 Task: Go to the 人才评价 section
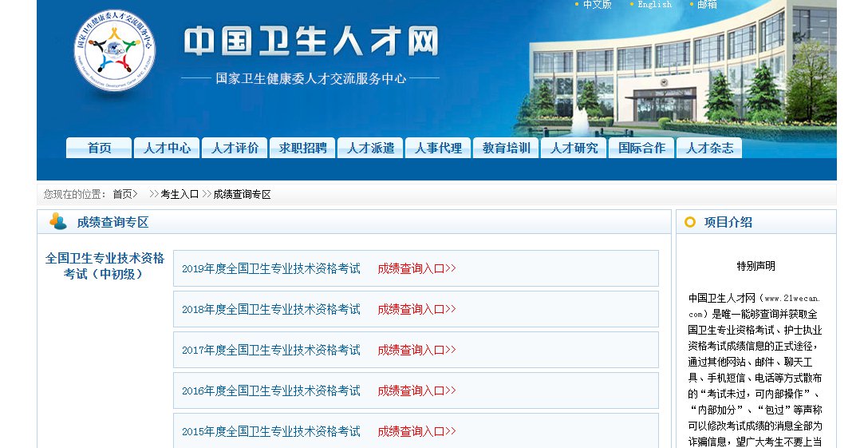(x=235, y=148)
